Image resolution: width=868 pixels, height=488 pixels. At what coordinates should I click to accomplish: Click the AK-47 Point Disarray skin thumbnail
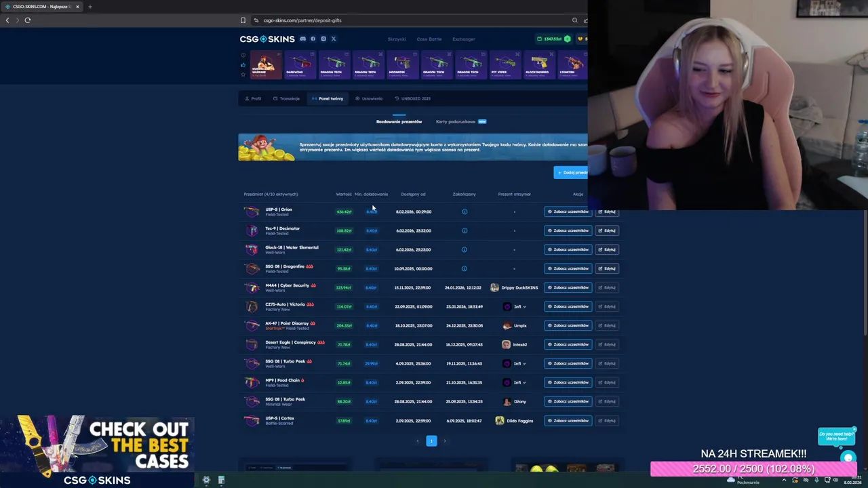click(x=252, y=325)
